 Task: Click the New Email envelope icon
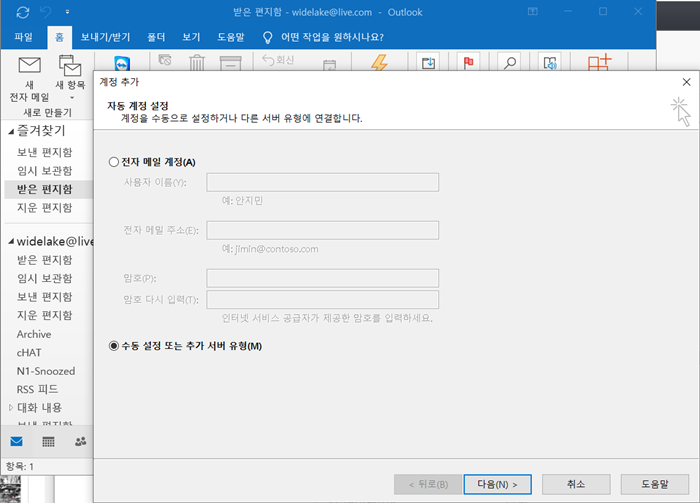[29, 65]
